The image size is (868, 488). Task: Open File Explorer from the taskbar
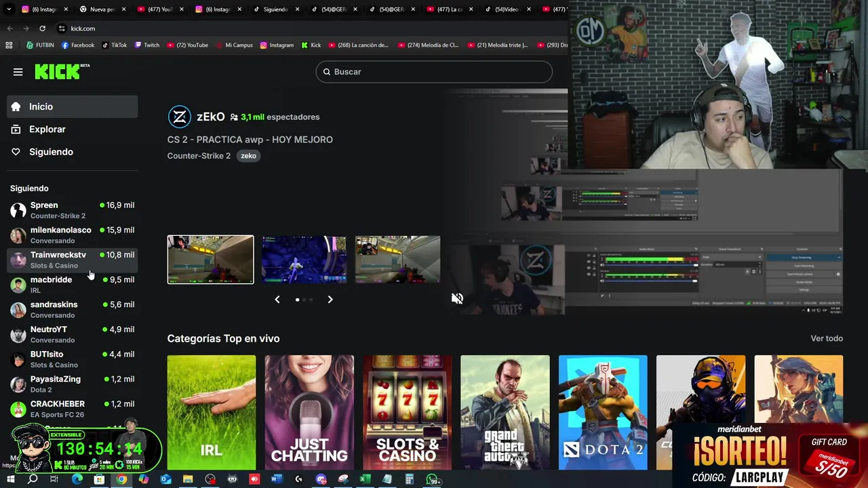click(188, 480)
